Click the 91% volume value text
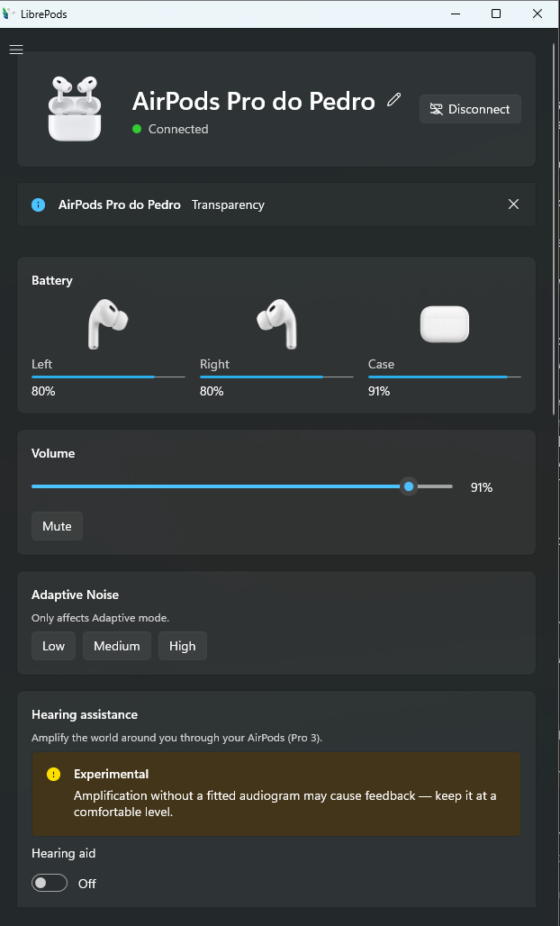The image size is (560, 926). (x=482, y=487)
